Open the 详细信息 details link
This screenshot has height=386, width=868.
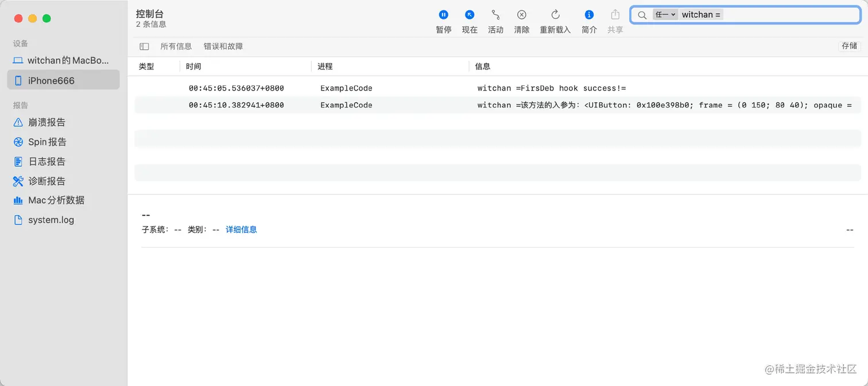(x=241, y=229)
